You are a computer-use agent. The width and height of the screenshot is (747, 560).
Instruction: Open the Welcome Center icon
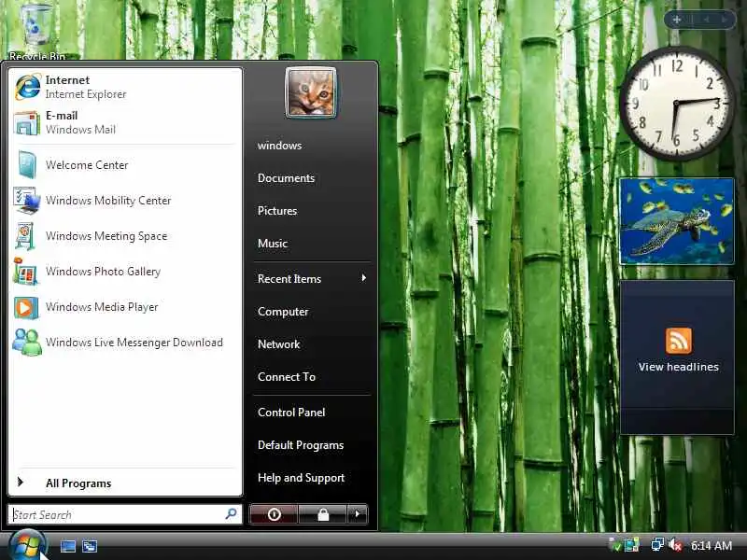pos(27,165)
